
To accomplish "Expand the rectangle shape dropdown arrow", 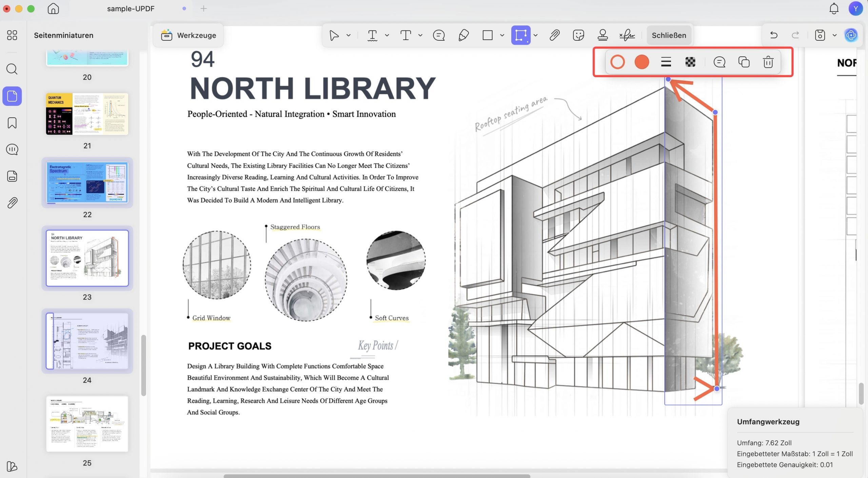I will coord(502,35).
